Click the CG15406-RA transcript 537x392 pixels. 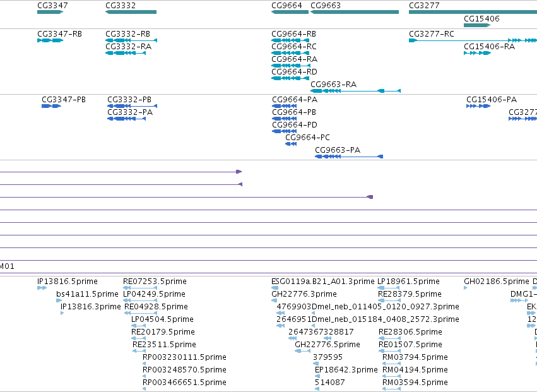tap(478, 53)
